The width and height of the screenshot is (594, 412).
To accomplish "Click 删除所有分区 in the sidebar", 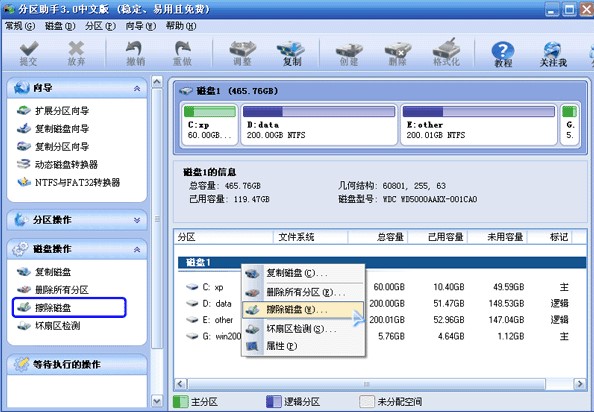I will pyautogui.click(x=53, y=290).
